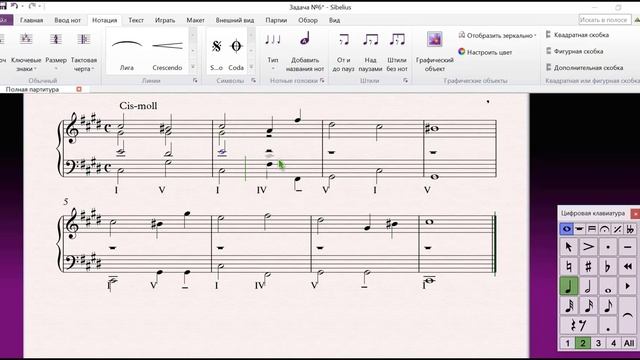Open the Вид ribbon tab
The width and height of the screenshot is (640, 360).
tap(334, 20)
